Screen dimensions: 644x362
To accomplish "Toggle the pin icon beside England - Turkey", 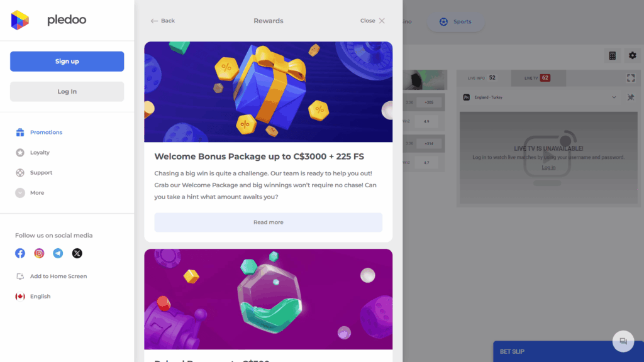I will 631,97.
